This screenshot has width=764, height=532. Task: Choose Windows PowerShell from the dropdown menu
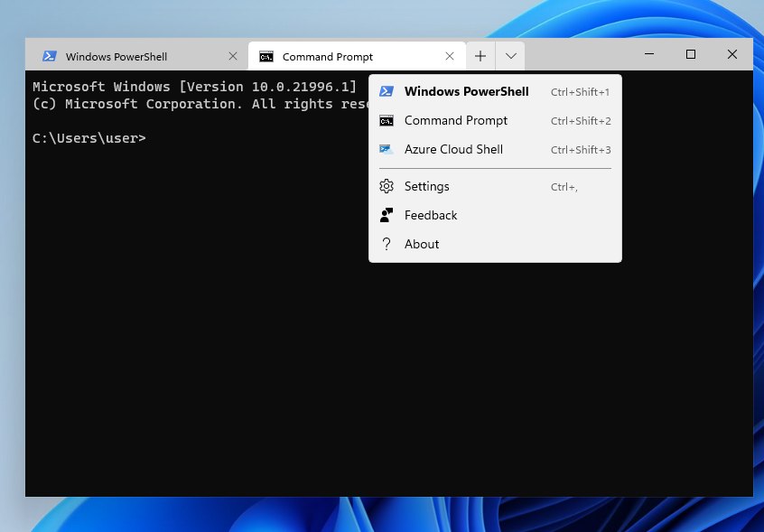click(495, 91)
